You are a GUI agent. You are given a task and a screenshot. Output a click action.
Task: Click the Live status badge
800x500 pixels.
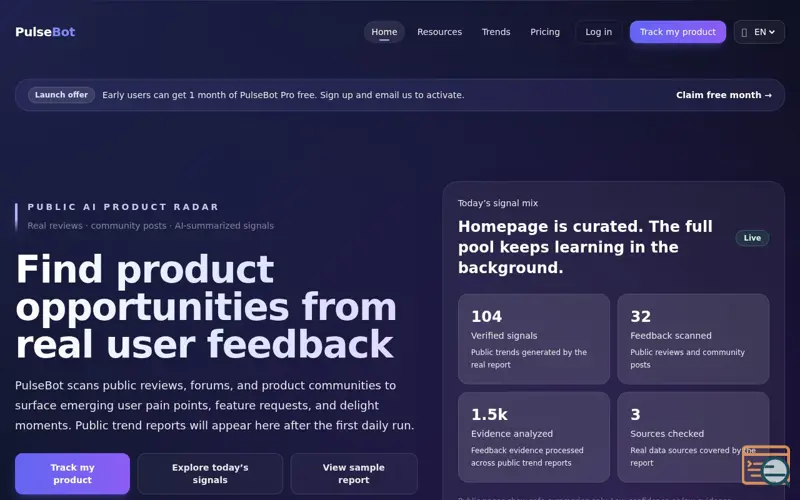(752, 238)
